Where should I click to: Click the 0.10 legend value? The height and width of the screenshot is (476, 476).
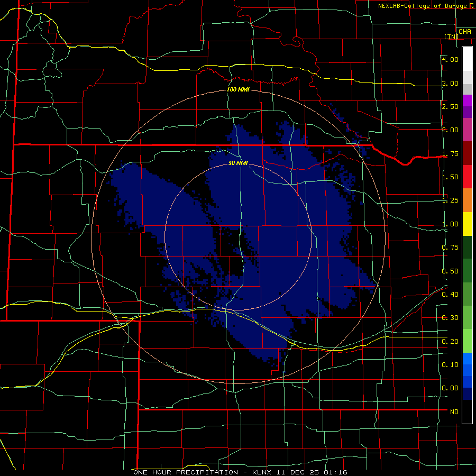pos(450,364)
